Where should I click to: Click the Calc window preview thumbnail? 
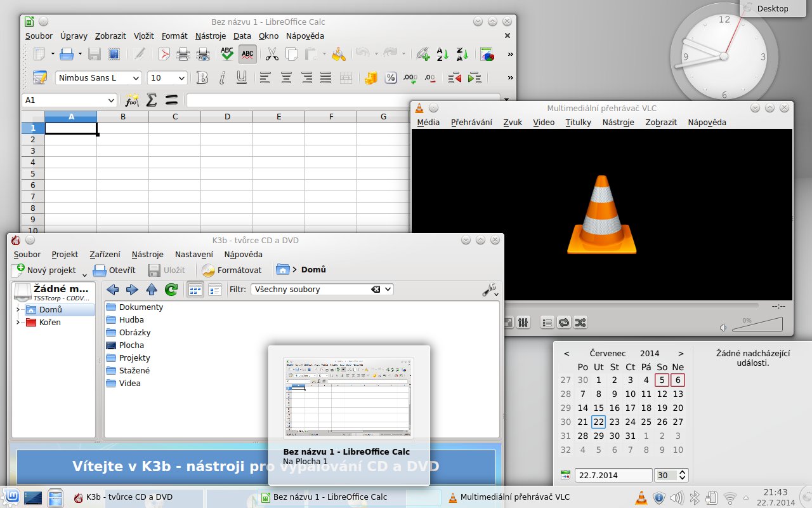tap(348, 398)
